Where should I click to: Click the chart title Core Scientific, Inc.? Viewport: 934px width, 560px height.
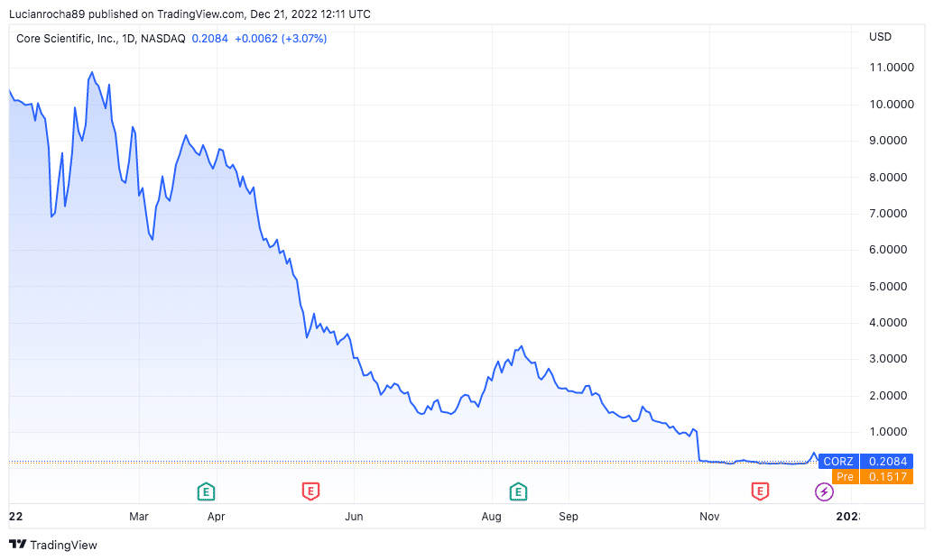tap(67, 39)
